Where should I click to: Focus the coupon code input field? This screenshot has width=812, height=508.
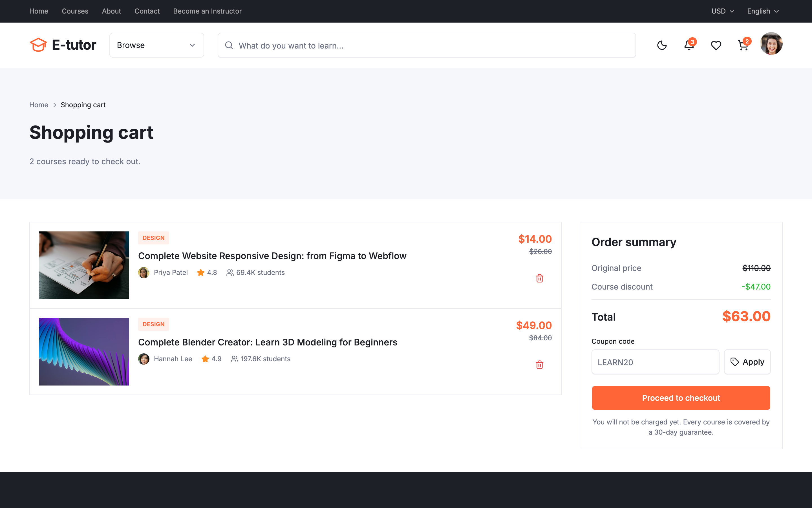[655, 362]
